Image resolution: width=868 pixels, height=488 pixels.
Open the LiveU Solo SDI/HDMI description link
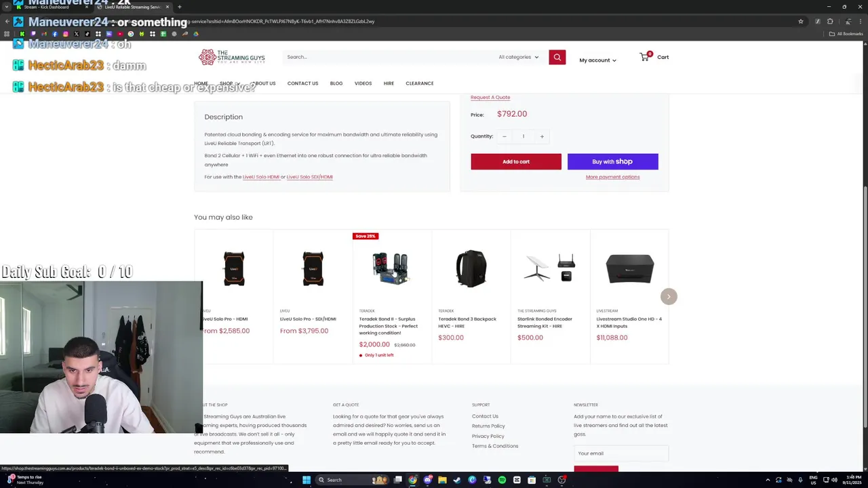[309, 177]
